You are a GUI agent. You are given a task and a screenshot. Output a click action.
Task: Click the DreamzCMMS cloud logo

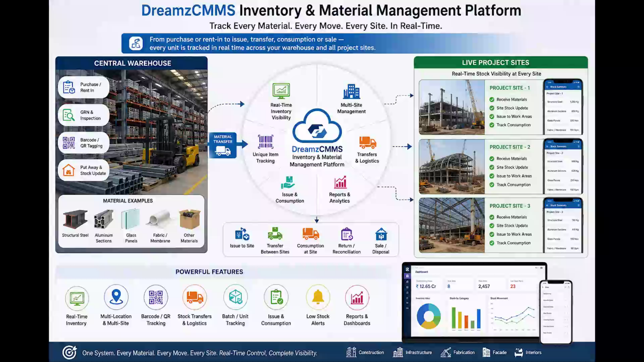pos(317,125)
